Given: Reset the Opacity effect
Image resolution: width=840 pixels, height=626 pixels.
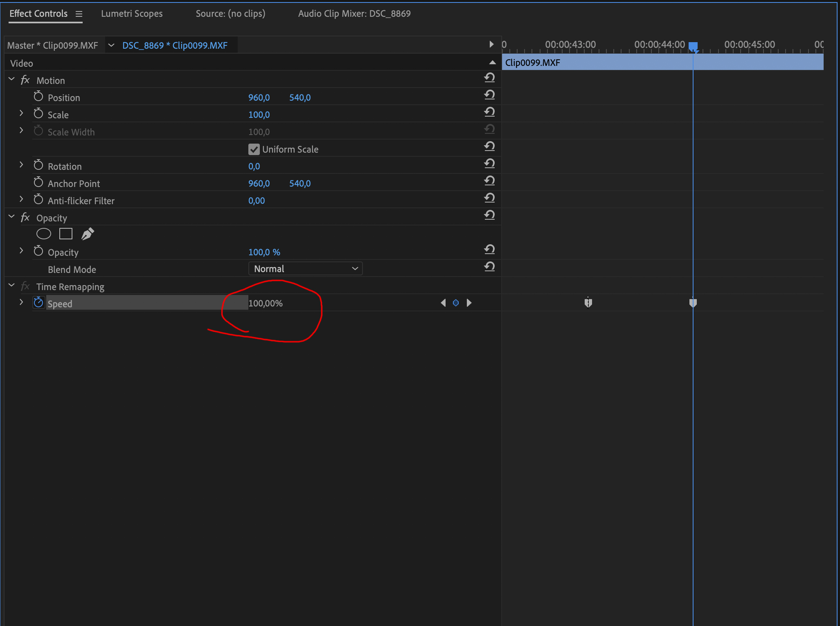Looking at the screenshot, I should (x=490, y=215).
